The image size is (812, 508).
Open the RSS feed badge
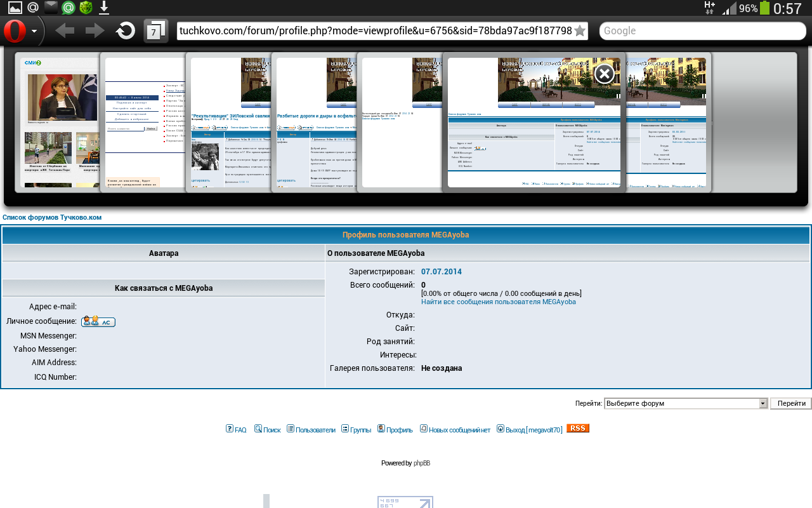click(578, 428)
